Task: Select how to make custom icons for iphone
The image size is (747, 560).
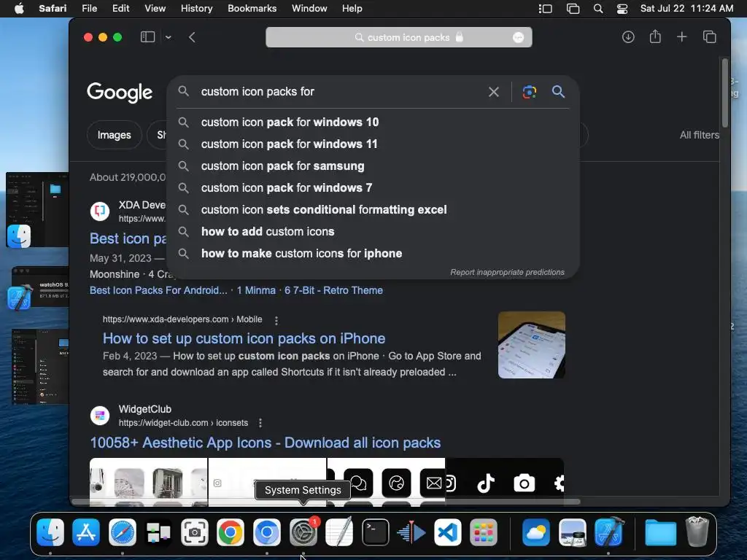Action: [373, 253]
